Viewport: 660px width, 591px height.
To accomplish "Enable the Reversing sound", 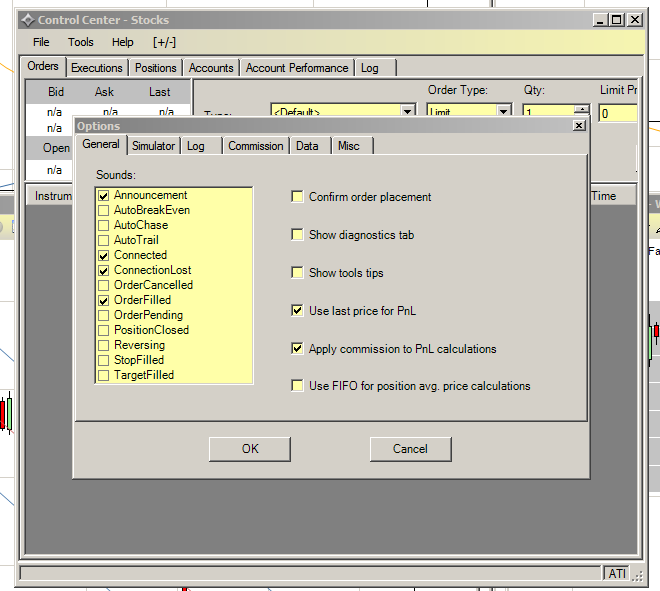I will (104, 346).
